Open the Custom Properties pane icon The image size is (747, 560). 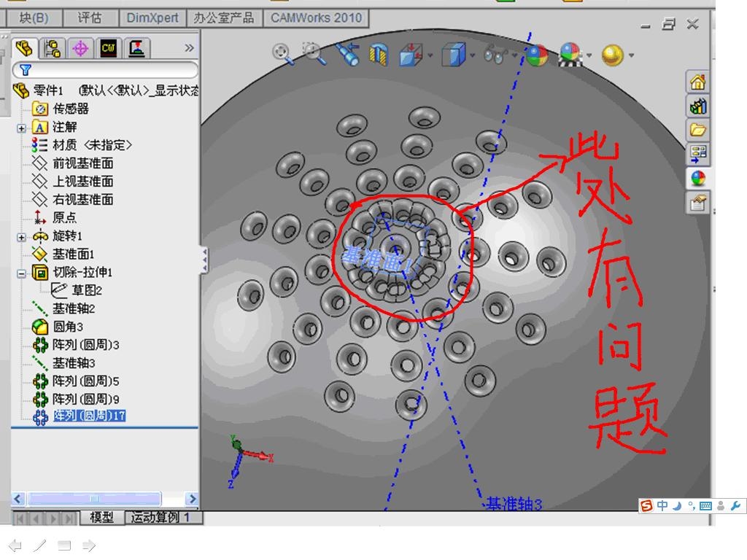(698, 203)
